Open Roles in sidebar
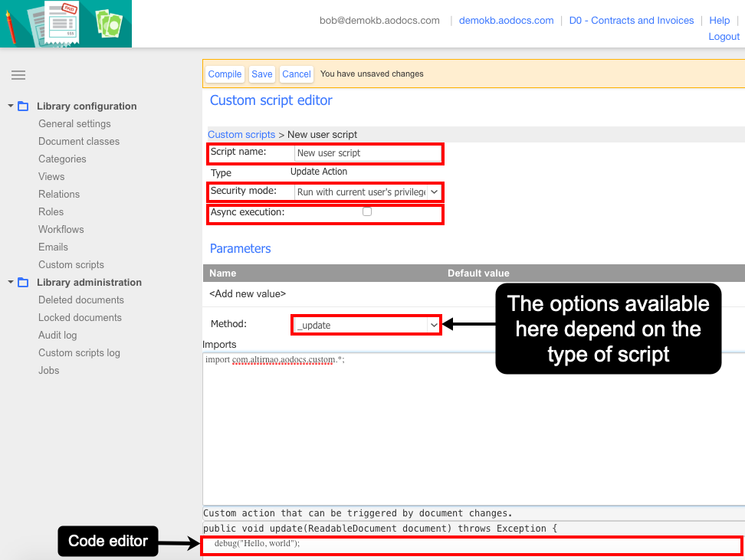Viewport: 745px width, 560px height. point(51,211)
